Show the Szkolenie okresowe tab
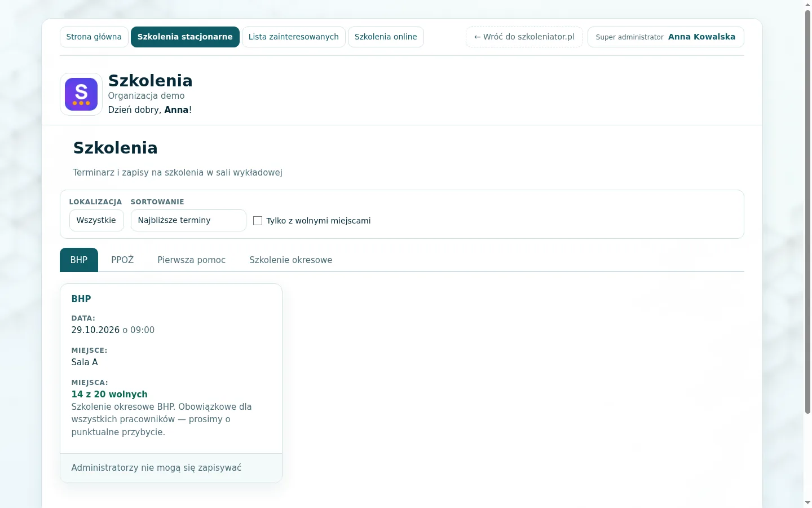The width and height of the screenshot is (812, 508). [x=291, y=260]
